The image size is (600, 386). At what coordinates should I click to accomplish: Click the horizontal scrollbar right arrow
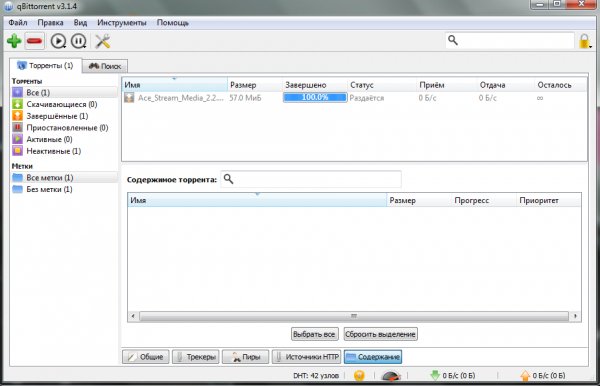coord(575,316)
